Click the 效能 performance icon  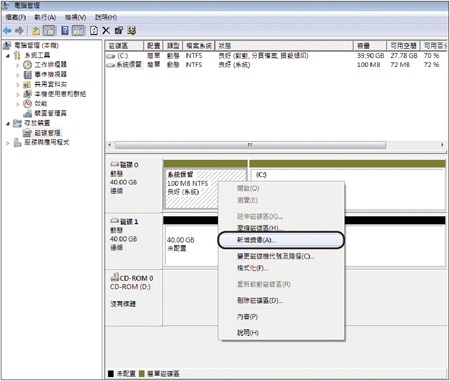[x=27, y=104]
